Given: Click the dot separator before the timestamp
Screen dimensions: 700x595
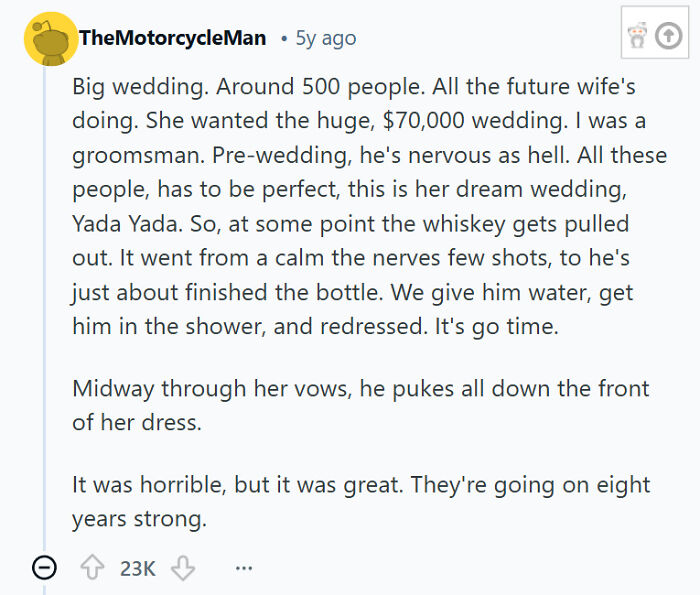Looking at the screenshot, I should (284, 39).
